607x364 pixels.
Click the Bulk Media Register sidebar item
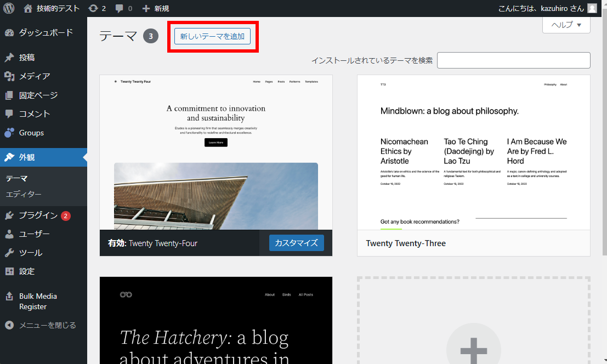(x=38, y=301)
